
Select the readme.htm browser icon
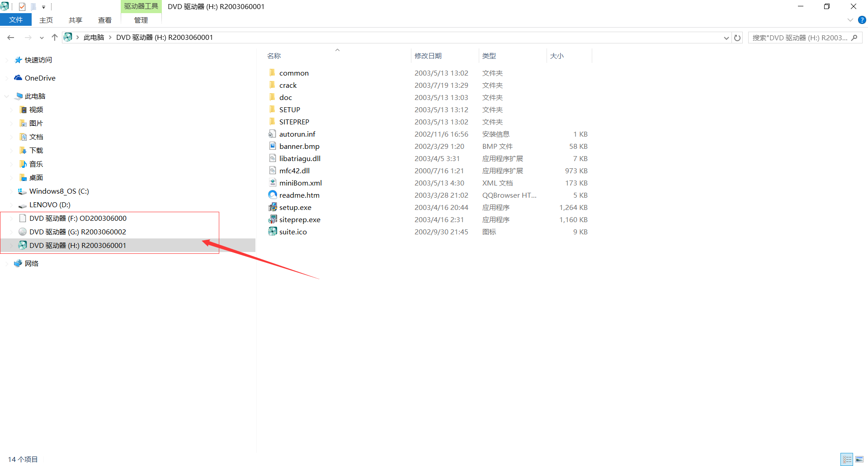click(x=272, y=195)
